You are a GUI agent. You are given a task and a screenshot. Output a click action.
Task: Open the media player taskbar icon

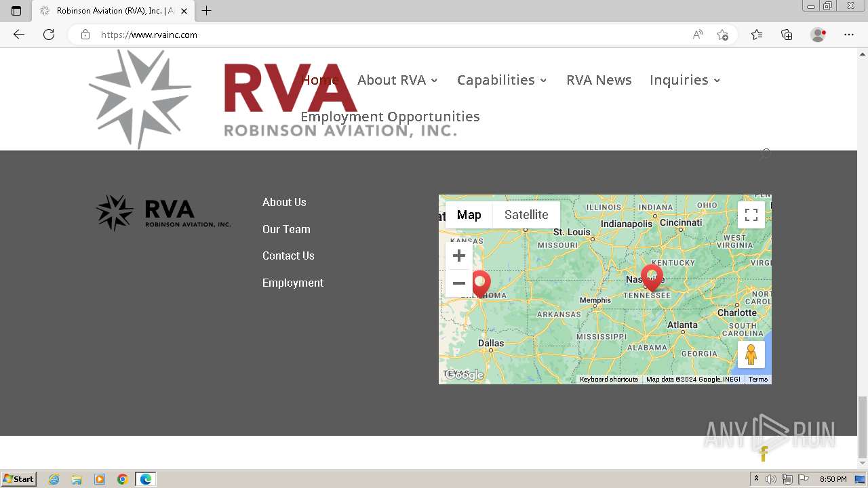click(100, 479)
